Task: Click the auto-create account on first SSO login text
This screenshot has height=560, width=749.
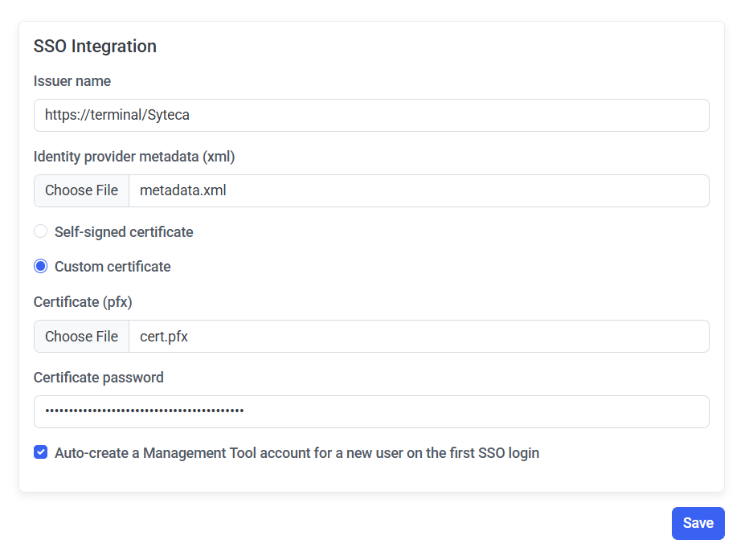Action: (297, 452)
